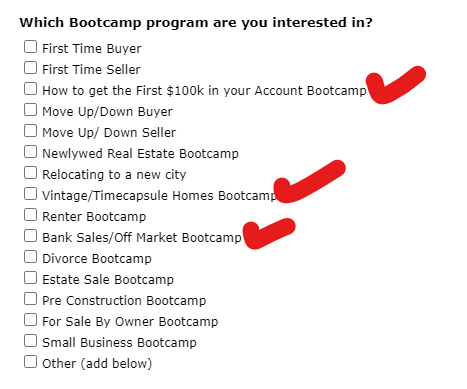Toggle the Renter Bootcamp checkbox
This screenshot has height=389, width=467.
pos(30,215)
